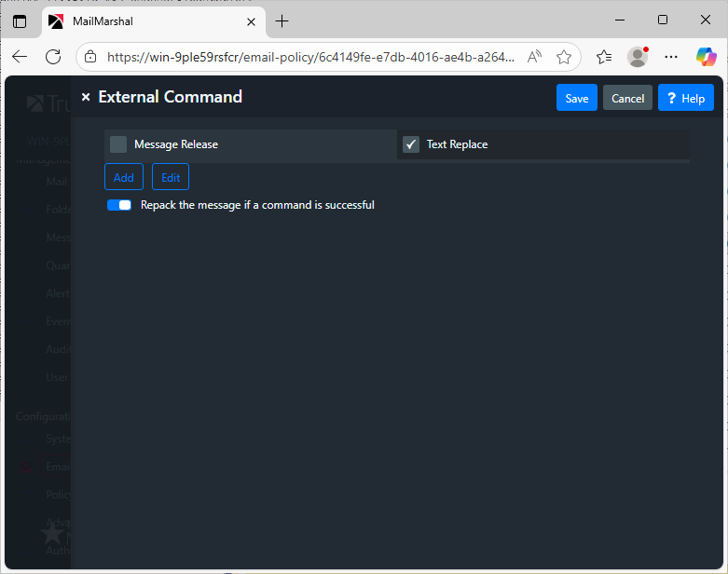Go back to the previous page
This screenshot has height=574, width=728.
[20, 57]
